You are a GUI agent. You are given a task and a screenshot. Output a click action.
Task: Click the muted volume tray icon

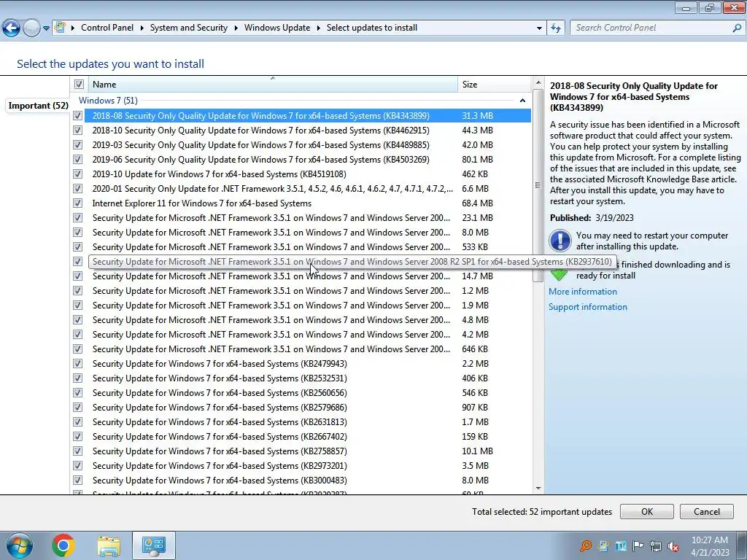[x=673, y=546]
